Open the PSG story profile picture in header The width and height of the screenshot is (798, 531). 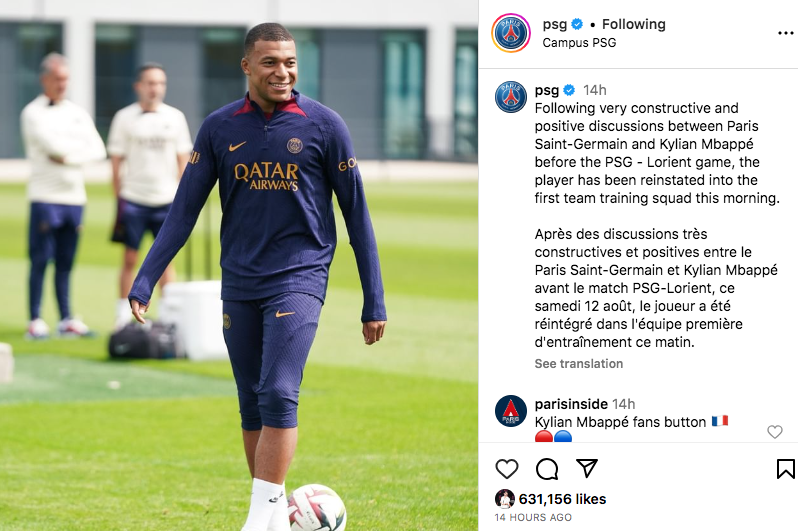(x=511, y=33)
